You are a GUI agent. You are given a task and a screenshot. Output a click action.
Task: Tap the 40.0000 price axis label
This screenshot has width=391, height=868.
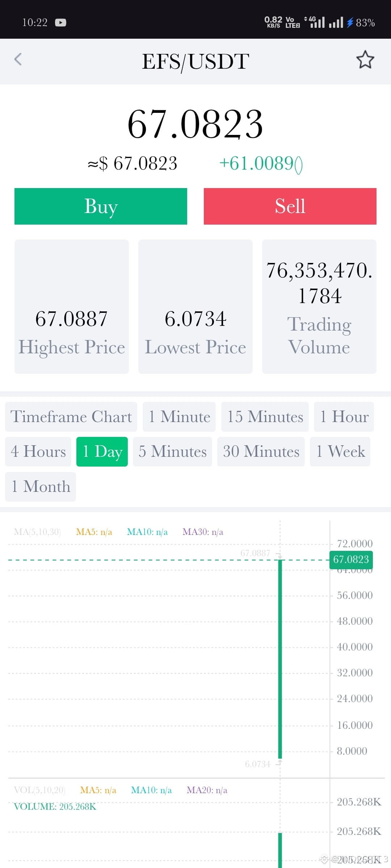point(355,647)
